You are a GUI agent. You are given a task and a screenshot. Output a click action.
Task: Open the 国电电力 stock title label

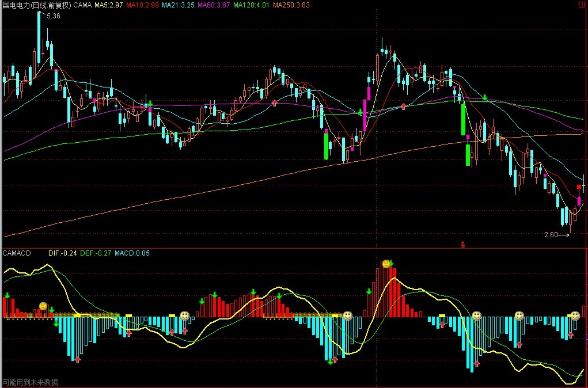tap(36, 5)
